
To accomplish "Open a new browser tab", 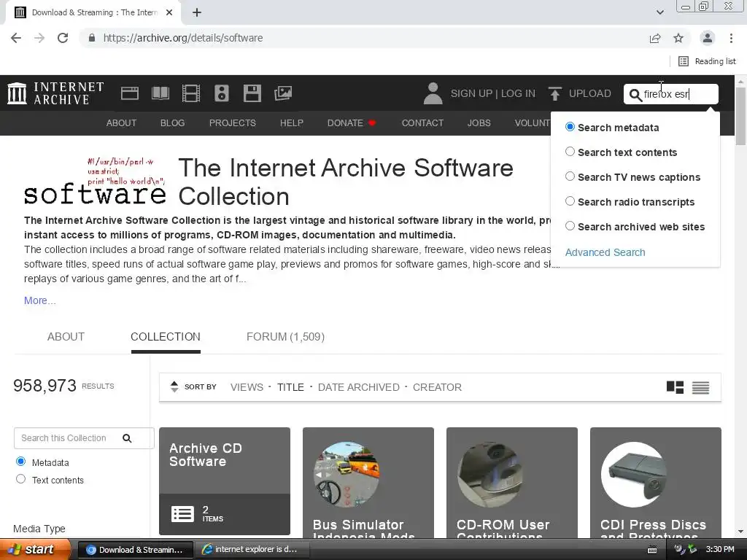I will (197, 13).
